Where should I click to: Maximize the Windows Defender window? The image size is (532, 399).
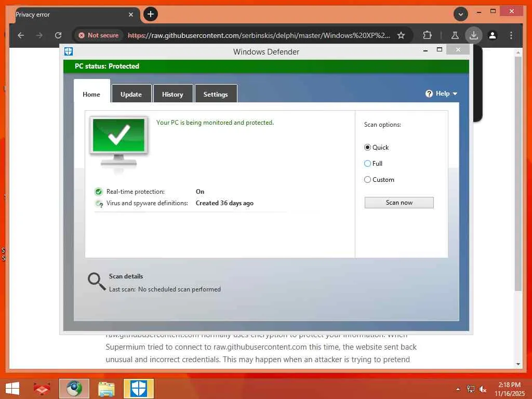[x=440, y=50]
